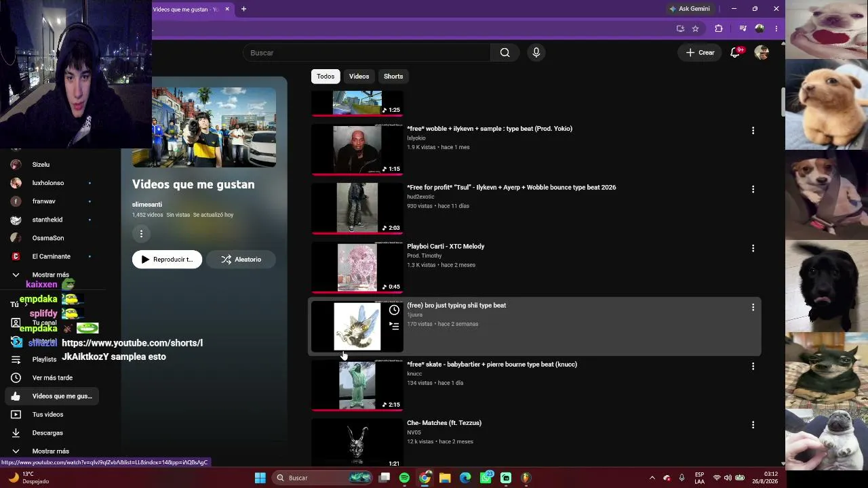
Task: Open 'Videos que me gustan' sidebar item
Action: (52, 396)
